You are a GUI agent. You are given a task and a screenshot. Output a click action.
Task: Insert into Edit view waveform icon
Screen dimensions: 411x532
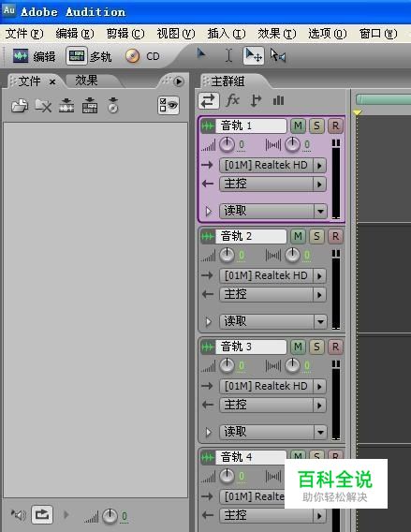pyautogui.click(x=66, y=106)
